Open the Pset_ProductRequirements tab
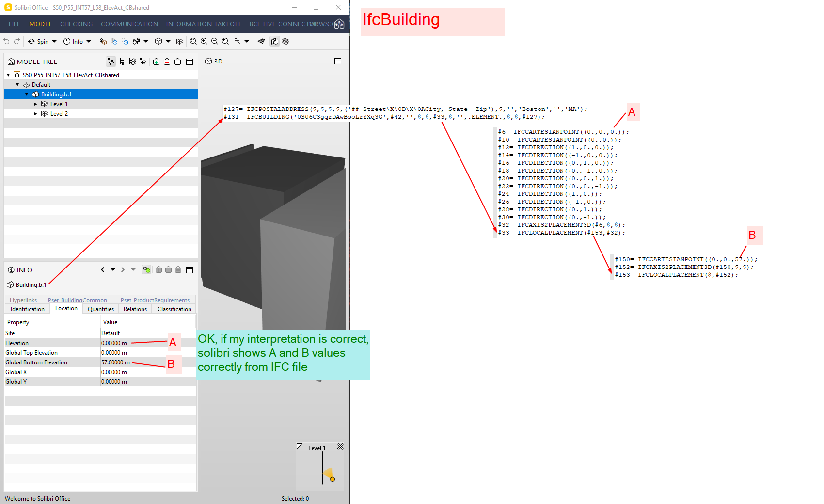This screenshot has width=824, height=504. tap(155, 300)
